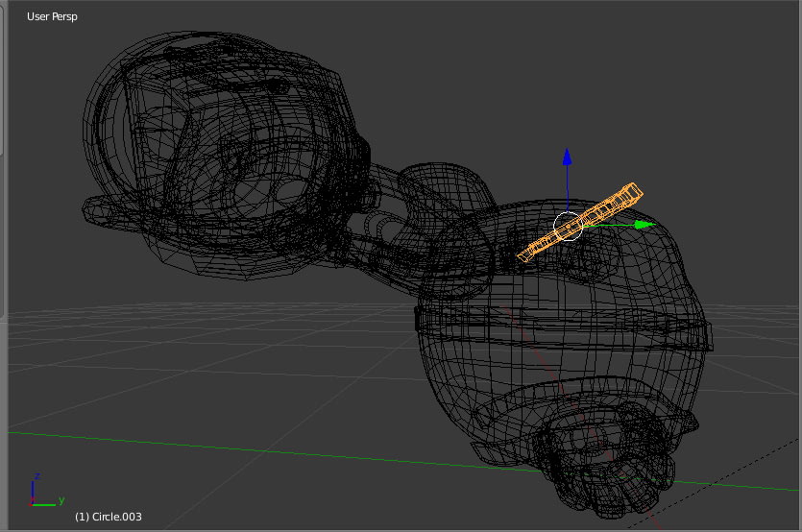
Task: Click the white manipulator center circle
Action: pos(568,226)
